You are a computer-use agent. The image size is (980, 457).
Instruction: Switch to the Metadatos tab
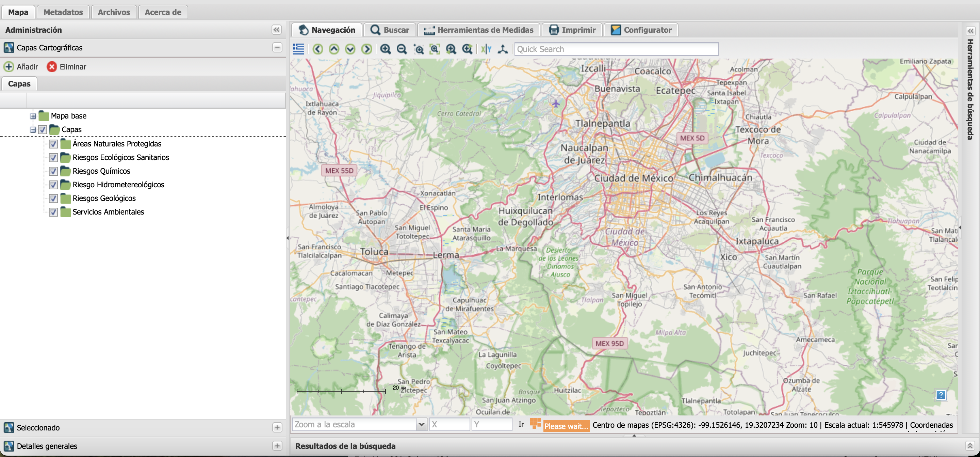pyautogui.click(x=63, y=12)
